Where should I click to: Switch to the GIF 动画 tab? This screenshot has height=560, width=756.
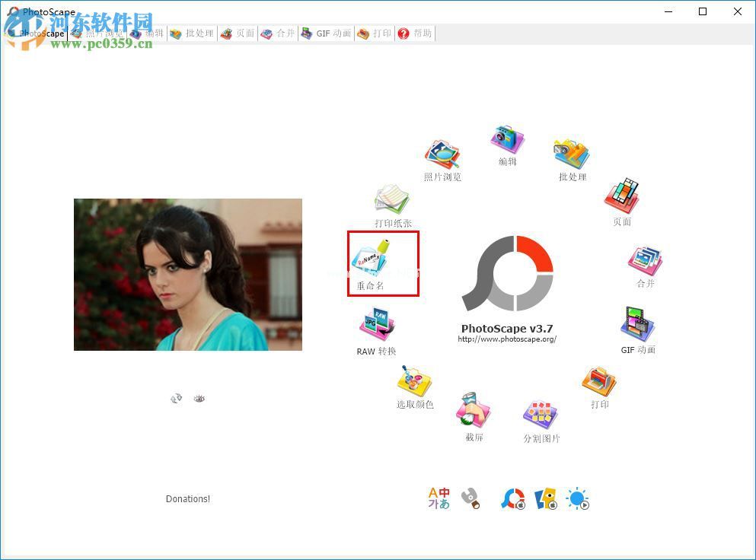click(327, 33)
